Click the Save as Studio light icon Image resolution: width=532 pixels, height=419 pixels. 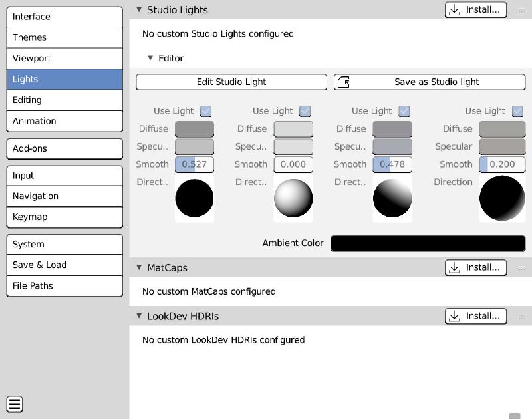[344, 82]
